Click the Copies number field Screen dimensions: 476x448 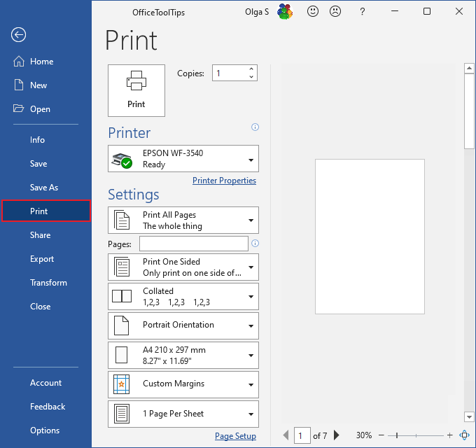tap(234, 73)
